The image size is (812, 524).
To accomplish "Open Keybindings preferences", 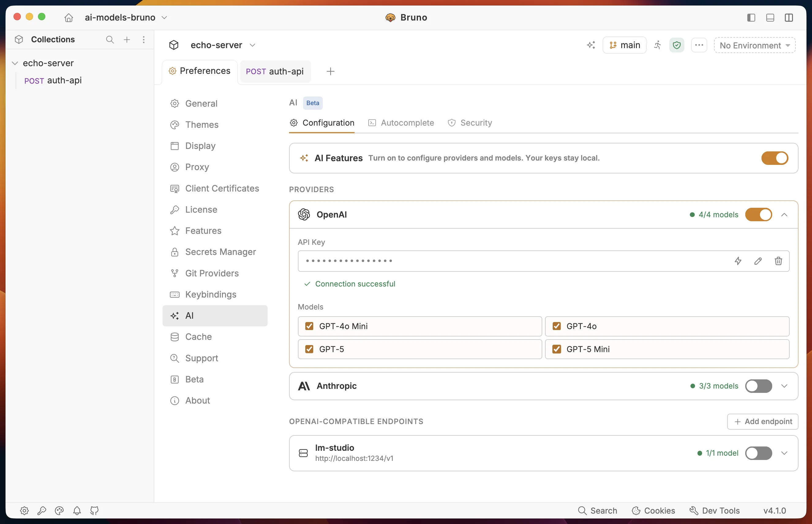I will 215,294.
